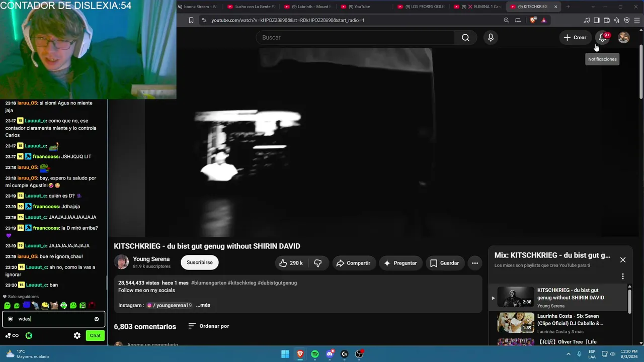Open Logitech G Hub from the taskbar
This screenshot has height=362, width=644.
(x=345, y=354)
